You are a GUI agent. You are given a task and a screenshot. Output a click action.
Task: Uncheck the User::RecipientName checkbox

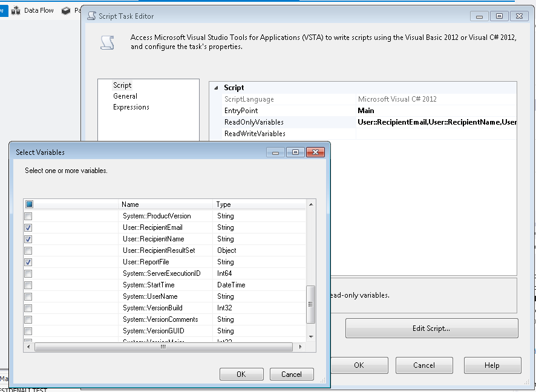coord(28,239)
